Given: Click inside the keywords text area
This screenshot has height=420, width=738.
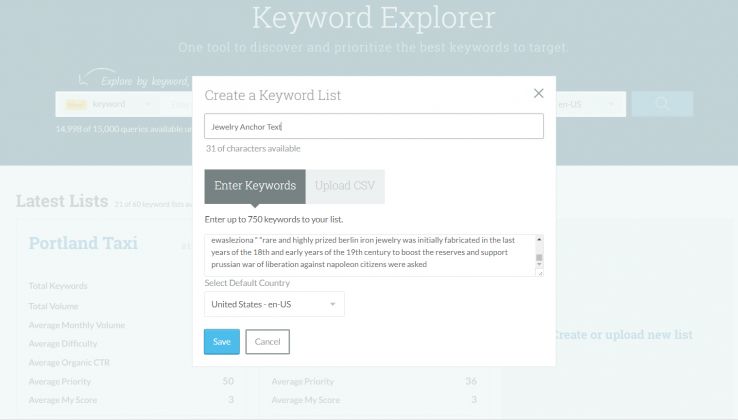Looking at the screenshot, I should (x=368, y=255).
